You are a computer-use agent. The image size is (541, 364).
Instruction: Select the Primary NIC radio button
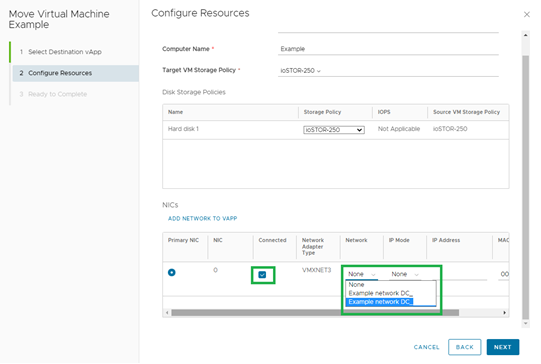tap(171, 273)
